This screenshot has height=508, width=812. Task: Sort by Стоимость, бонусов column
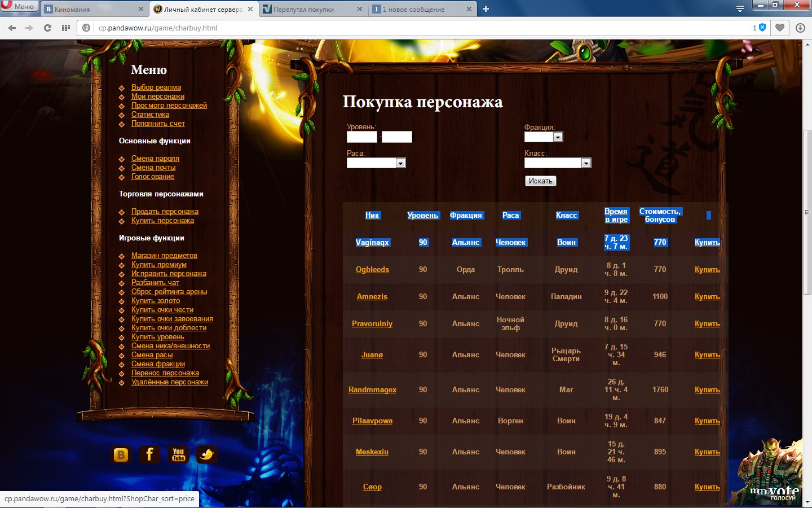(660, 215)
